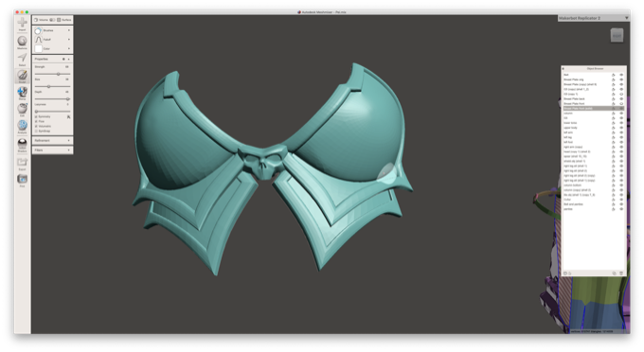This screenshot has width=644, height=352.
Task: Click the Print icon
Action: pos(22,179)
